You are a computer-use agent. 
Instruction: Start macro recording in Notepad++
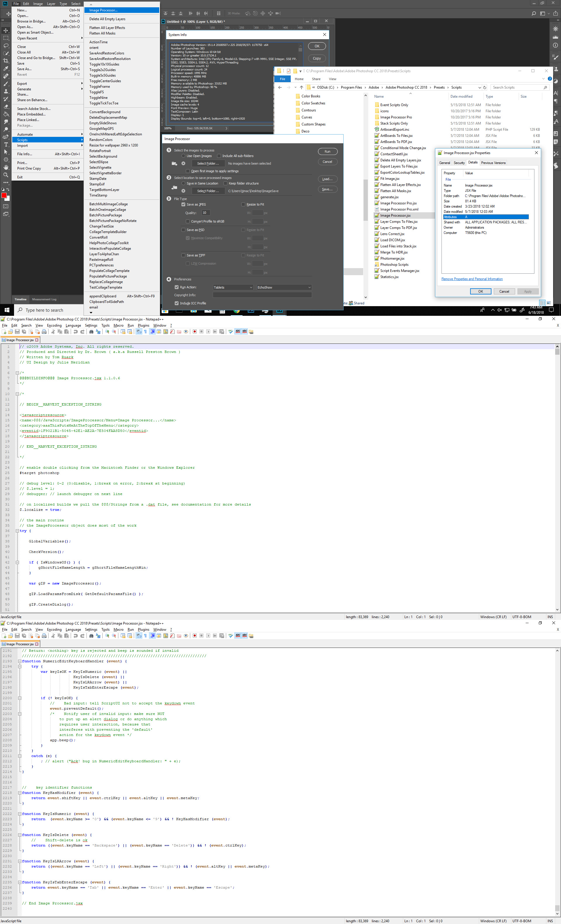tap(195, 332)
